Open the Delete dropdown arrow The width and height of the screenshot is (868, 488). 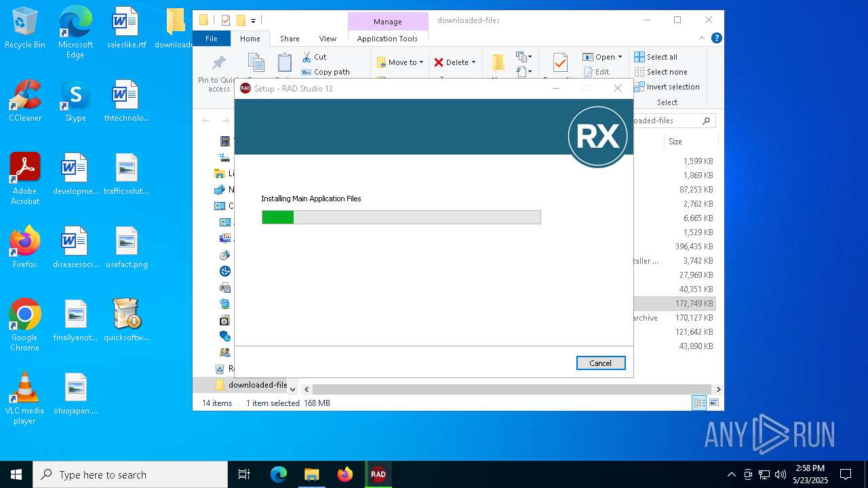tap(473, 62)
